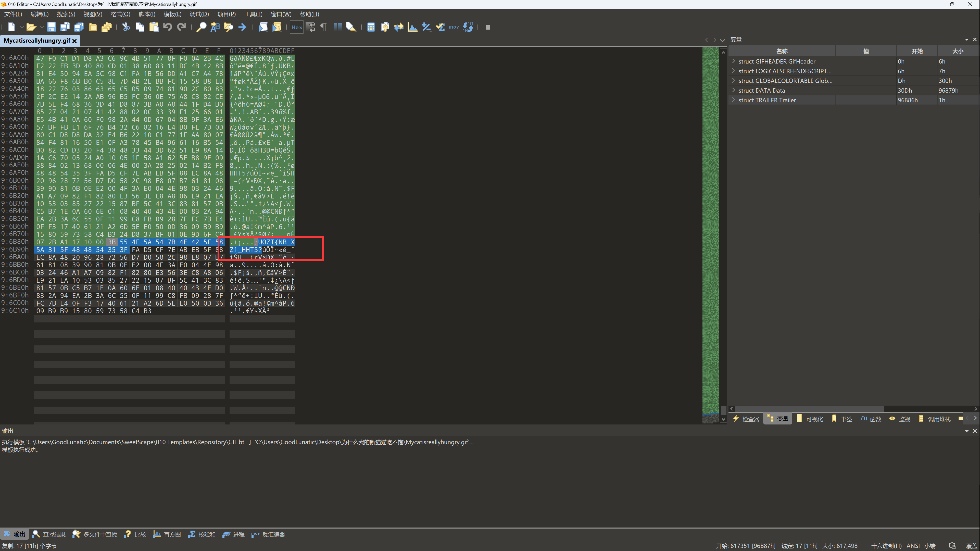Open the 多文件中查找 output tab
This screenshot has width=980, height=551.
pos(95,534)
